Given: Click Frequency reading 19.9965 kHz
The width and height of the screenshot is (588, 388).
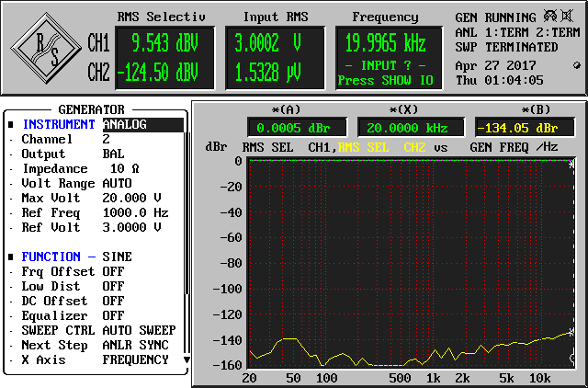Looking at the screenshot, I should 386,43.
